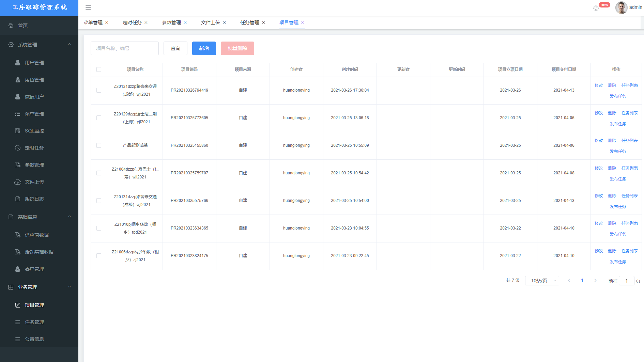Click the 供应商数据 icon
This screenshot has height=362, width=644.
point(18,235)
